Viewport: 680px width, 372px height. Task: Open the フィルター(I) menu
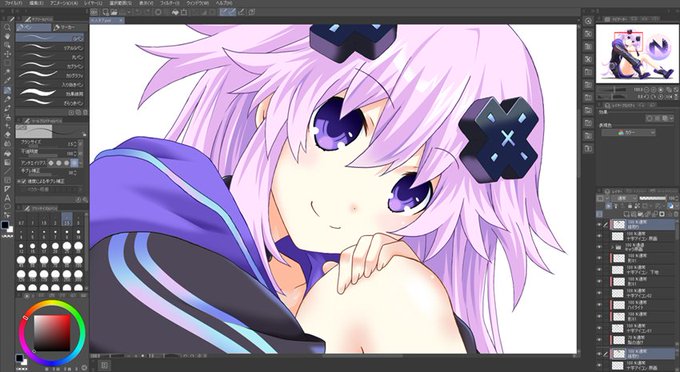(x=171, y=3)
